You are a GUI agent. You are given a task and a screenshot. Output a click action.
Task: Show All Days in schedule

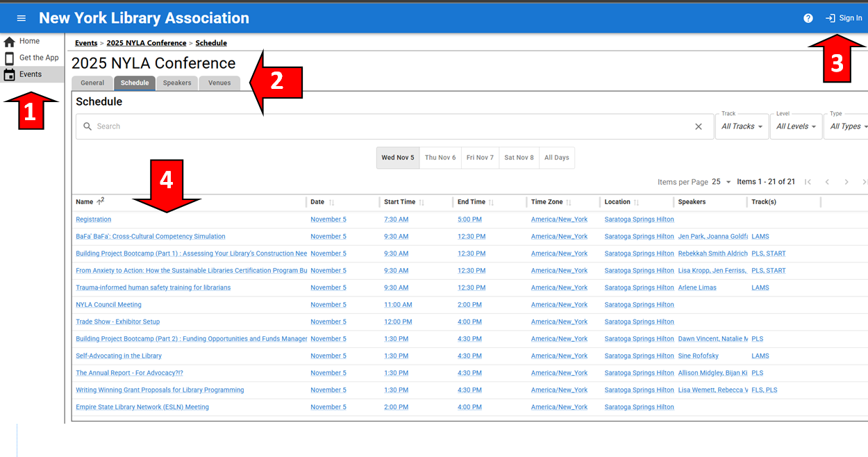[x=556, y=158]
